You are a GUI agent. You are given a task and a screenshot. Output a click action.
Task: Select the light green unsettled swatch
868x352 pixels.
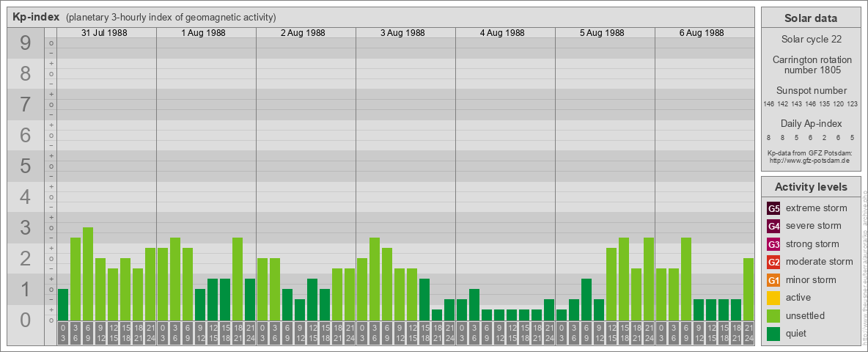pyautogui.click(x=773, y=316)
